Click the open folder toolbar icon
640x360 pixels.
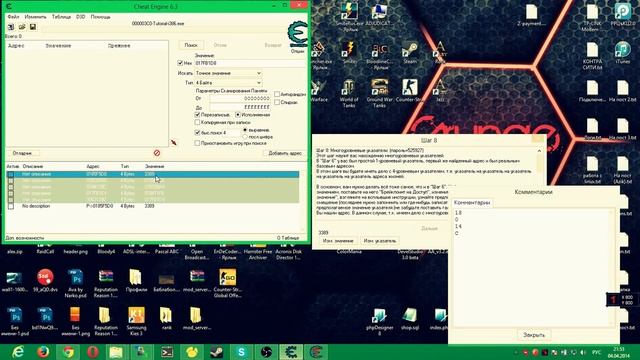[x=22, y=27]
